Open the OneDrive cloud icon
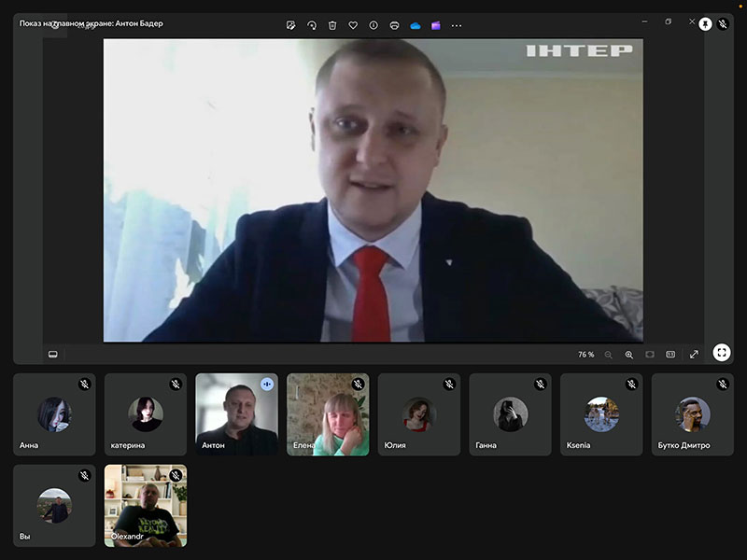The image size is (747, 560). [416, 25]
